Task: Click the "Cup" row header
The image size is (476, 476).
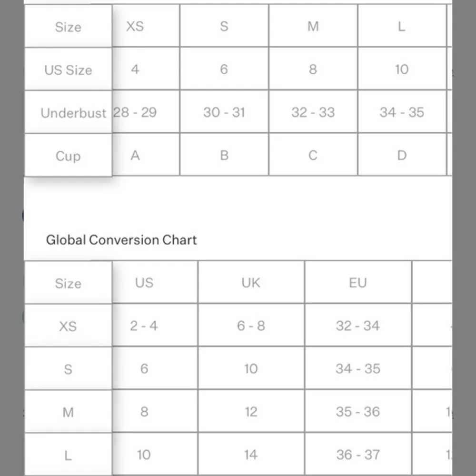Action: (x=68, y=156)
